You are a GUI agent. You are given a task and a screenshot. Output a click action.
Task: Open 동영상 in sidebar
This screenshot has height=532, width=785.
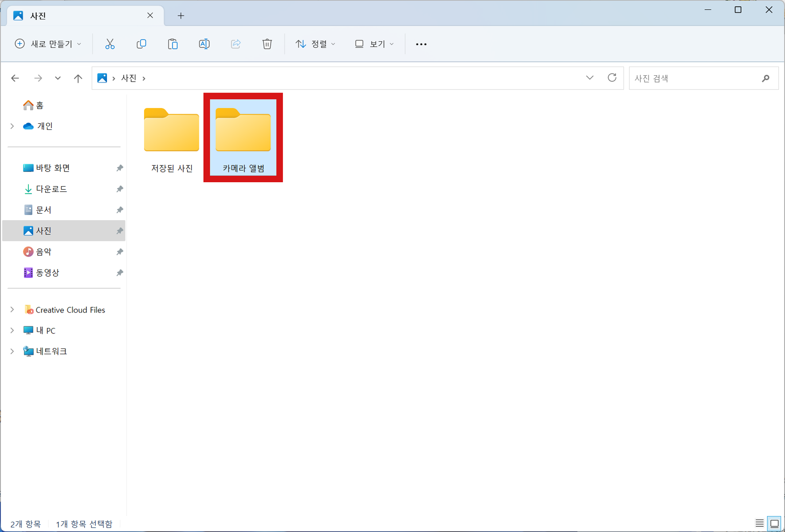pyautogui.click(x=41, y=273)
